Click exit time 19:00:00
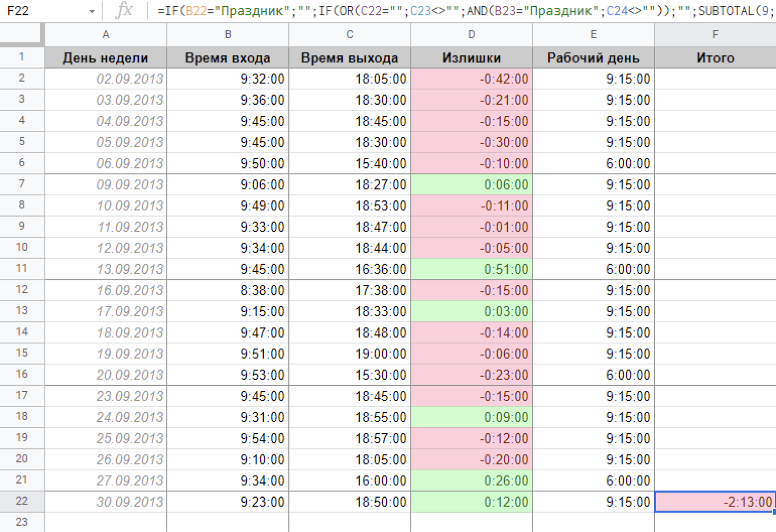The height and width of the screenshot is (532, 776). pos(350,354)
